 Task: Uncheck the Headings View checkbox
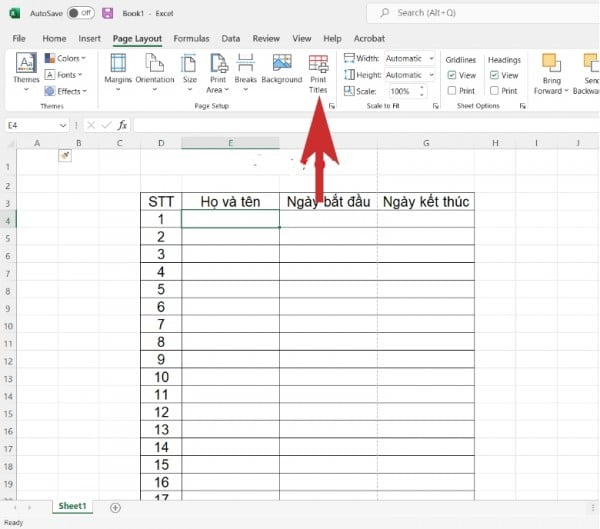(x=494, y=75)
